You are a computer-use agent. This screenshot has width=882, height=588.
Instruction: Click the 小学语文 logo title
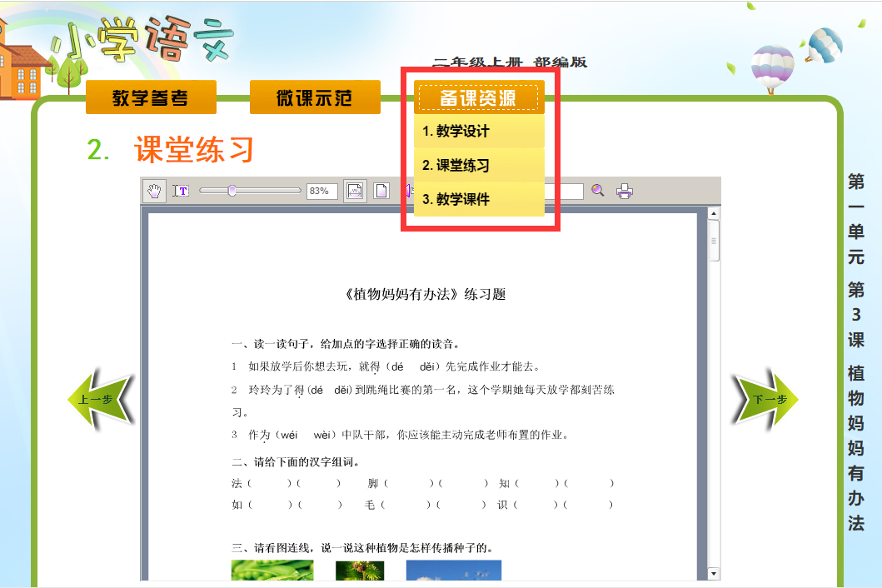(143, 41)
